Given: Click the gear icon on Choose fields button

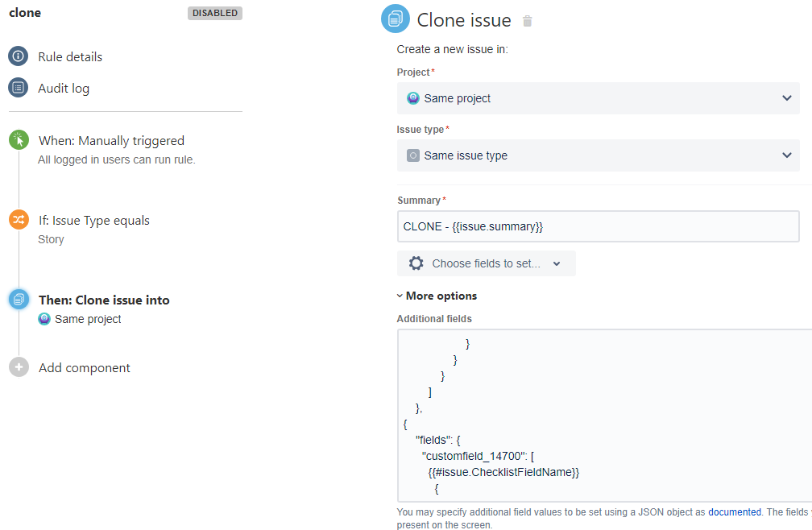Looking at the screenshot, I should pyautogui.click(x=416, y=263).
